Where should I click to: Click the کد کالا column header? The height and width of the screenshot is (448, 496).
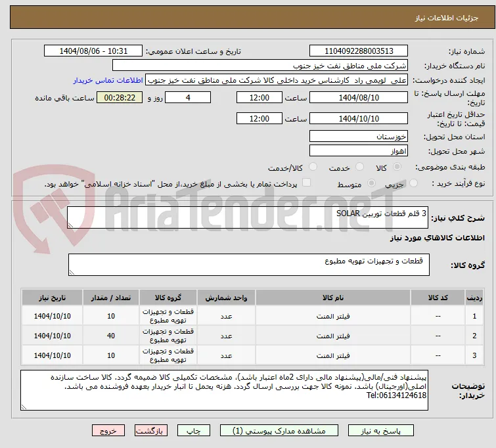[438, 298]
